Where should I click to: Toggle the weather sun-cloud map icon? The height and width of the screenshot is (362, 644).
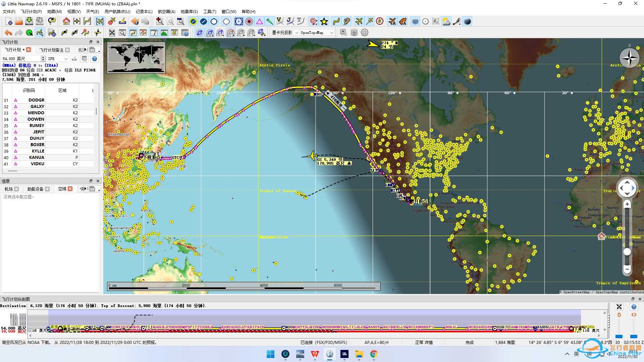point(446,21)
